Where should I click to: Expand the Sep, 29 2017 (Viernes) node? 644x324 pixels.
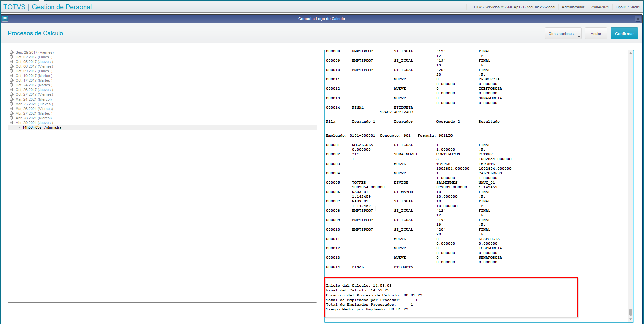click(x=11, y=52)
